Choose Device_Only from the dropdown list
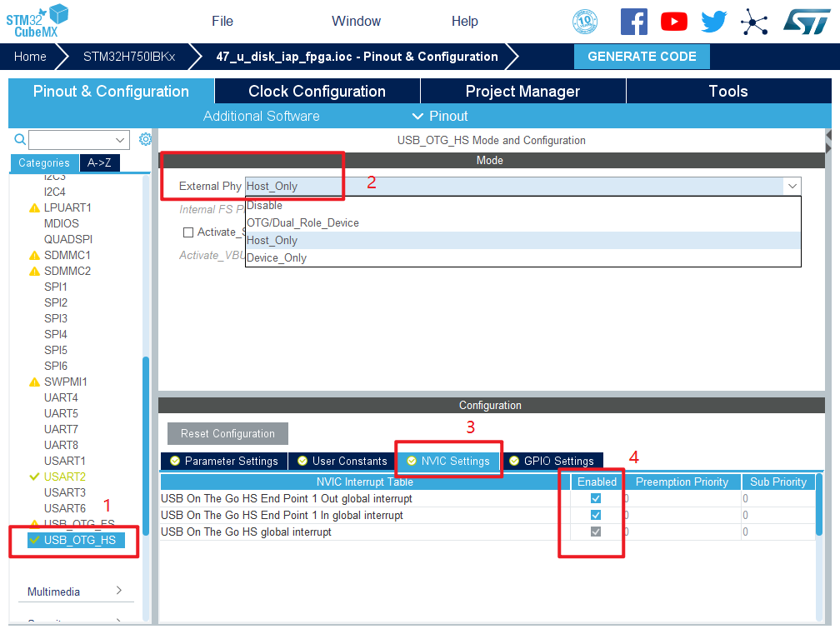 [277, 258]
